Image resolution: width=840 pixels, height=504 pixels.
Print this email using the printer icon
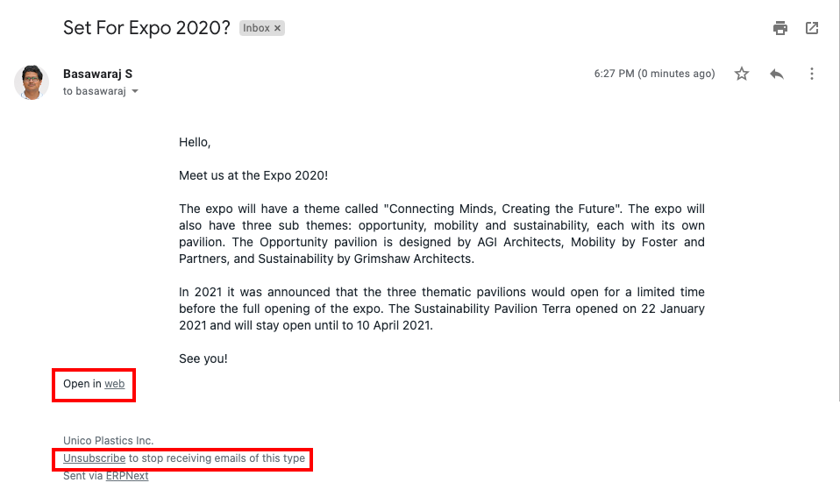coord(780,28)
